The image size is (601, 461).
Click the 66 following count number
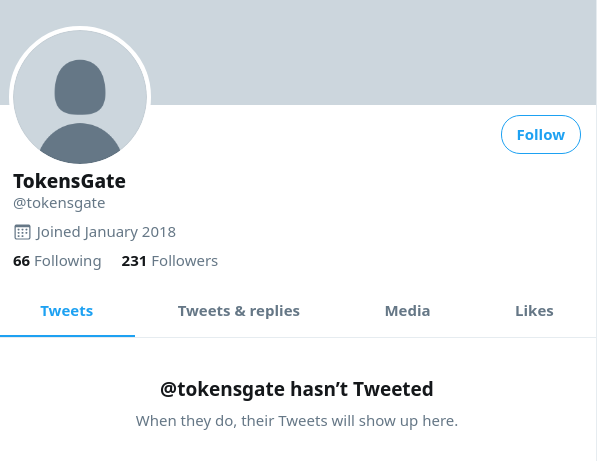21,261
